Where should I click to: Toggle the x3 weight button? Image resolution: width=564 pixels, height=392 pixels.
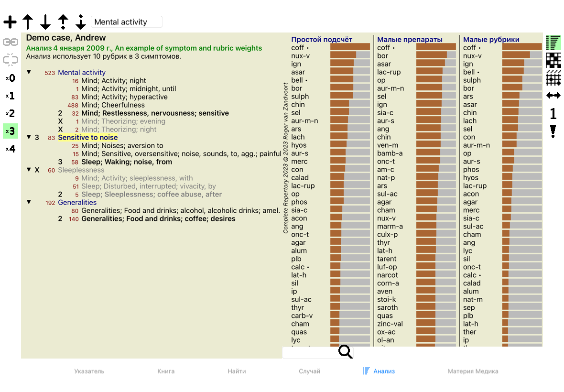[10, 131]
